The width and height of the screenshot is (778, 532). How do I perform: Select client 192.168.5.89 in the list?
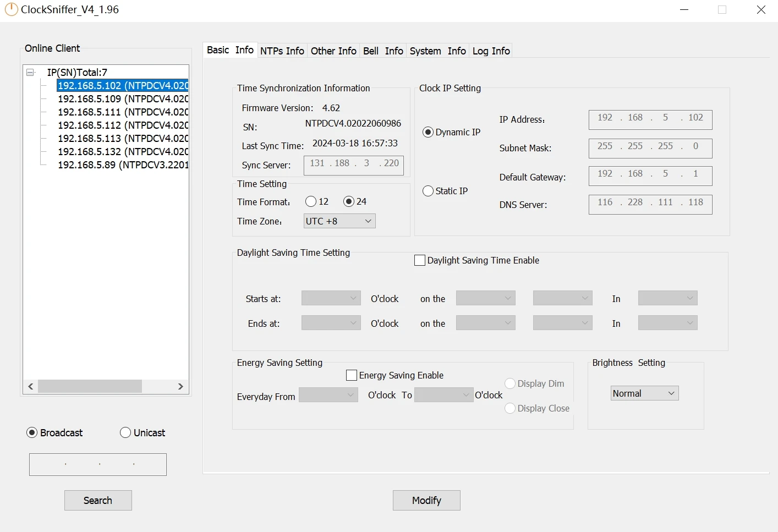tap(122, 165)
